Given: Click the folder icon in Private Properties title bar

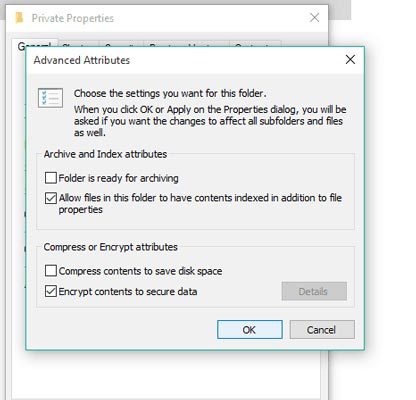Looking at the screenshot, I should tap(19, 18).
